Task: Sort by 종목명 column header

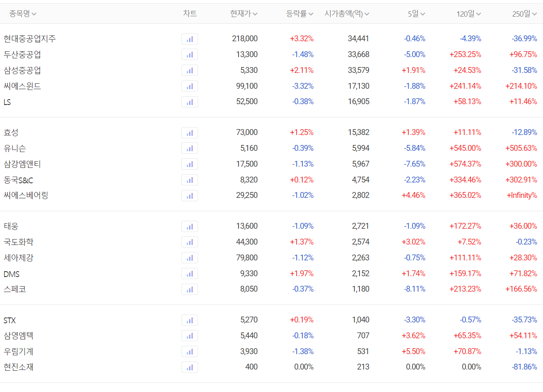Action: coord(23,14)
